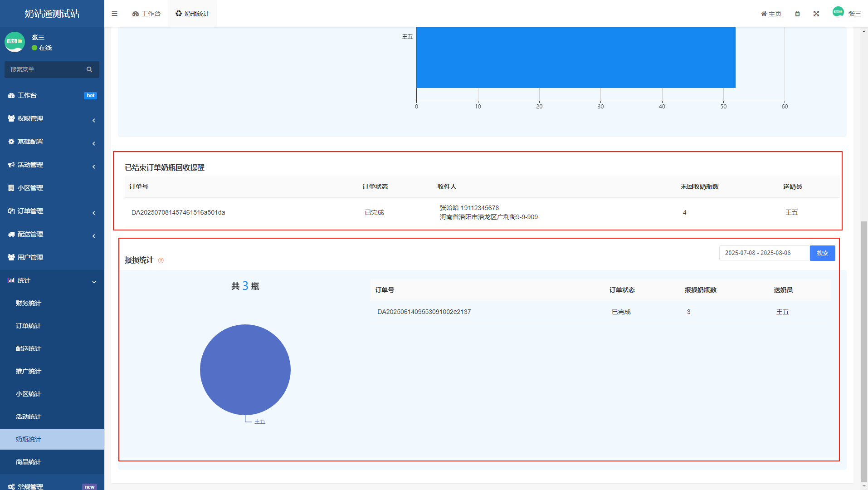Click the trash clear-cache icon in header

pyautogui.click(x=797, y=14)
